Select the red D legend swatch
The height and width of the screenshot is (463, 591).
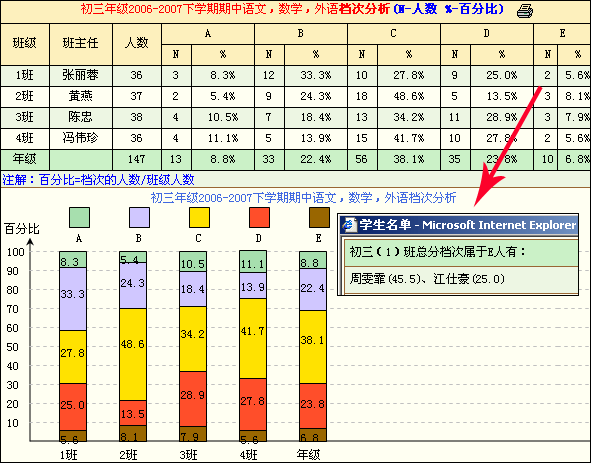(x=259, y=218)
